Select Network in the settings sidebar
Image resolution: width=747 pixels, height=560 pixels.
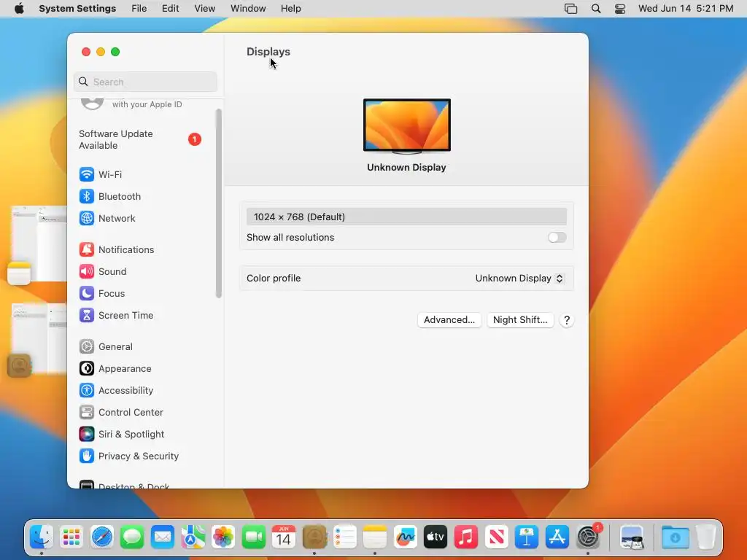[x=107, y=218]
